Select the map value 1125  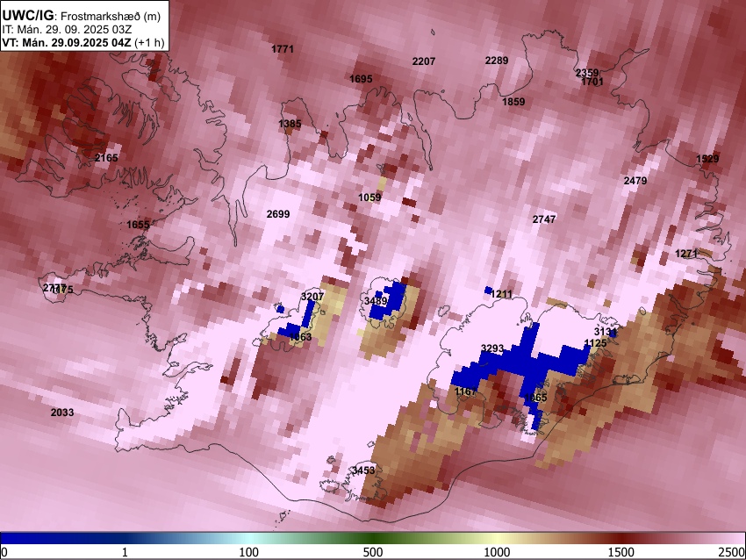[x=595, y=343]
